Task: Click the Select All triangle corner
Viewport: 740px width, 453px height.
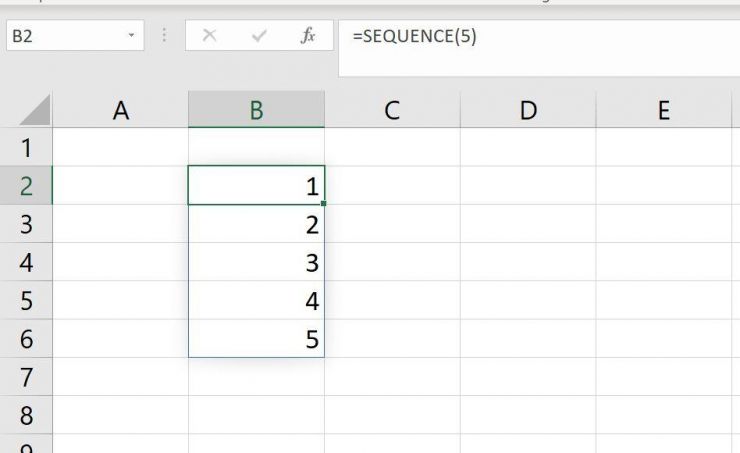Action: pos(35,109)
